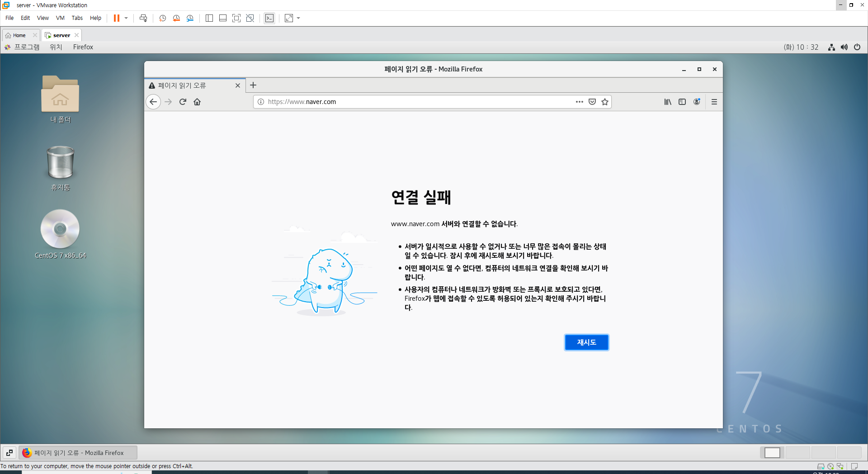Take a snapshot of the virtual machine
The image size is (868, 474).
click(x=163, y=18)
